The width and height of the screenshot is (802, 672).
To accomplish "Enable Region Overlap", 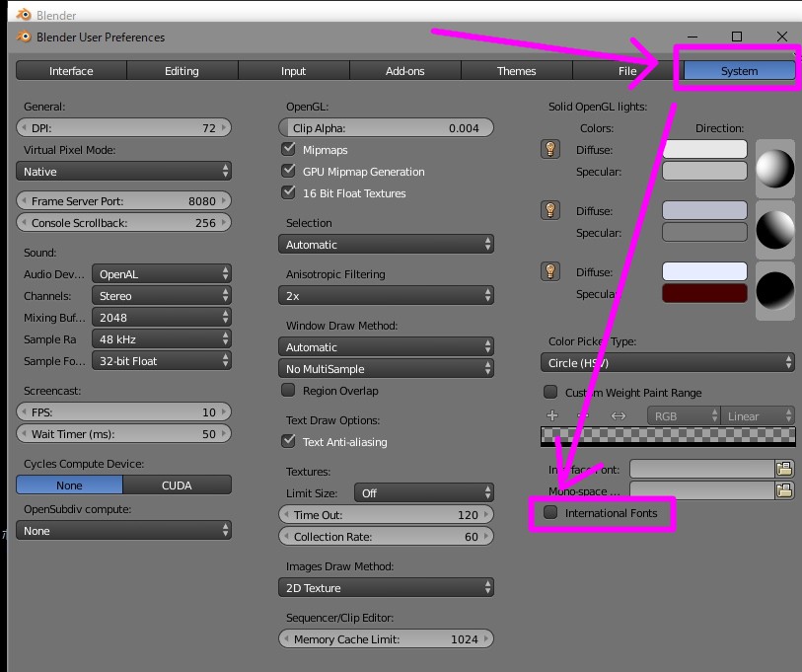I will [x=288, y=390].
